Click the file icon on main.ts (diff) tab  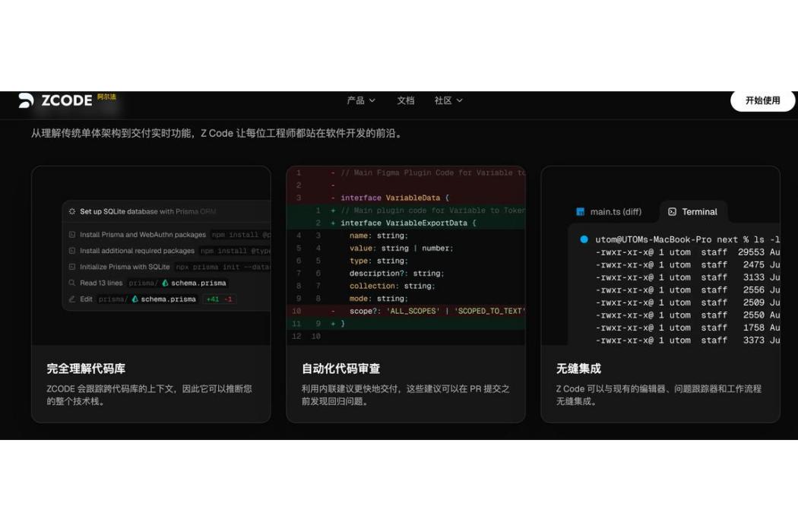(x=580, y=212)
